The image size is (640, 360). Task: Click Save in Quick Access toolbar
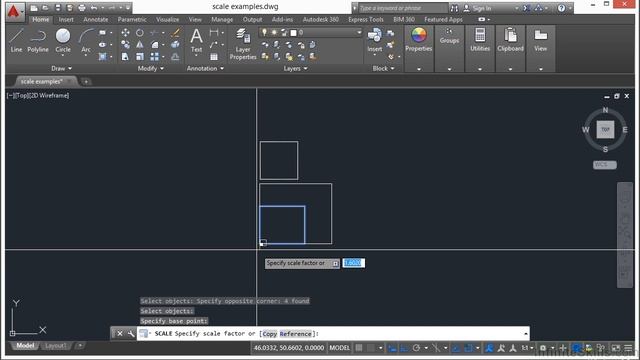(58, 8)
